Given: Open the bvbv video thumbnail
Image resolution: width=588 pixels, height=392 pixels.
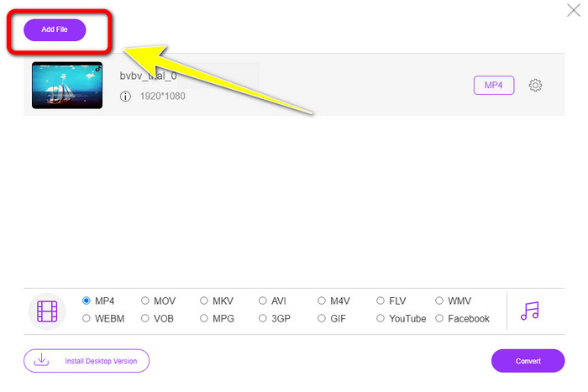Looking at the screenshot, I should (67, 86).
